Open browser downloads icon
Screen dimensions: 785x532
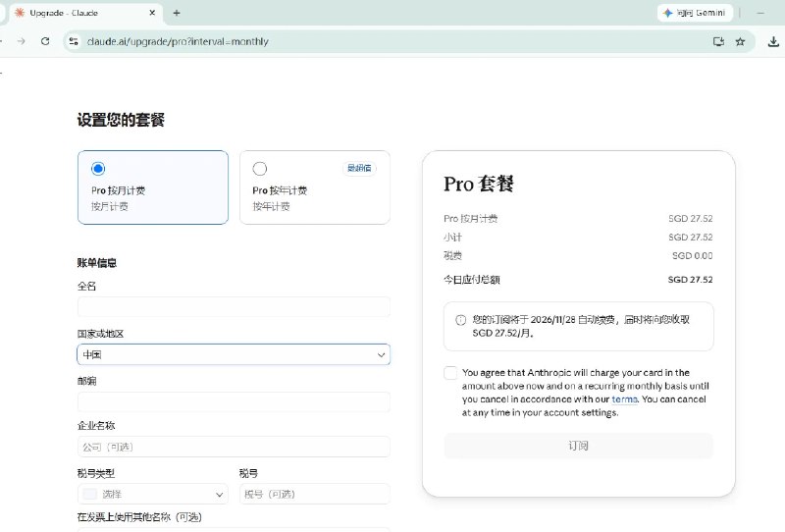[773, 41]
